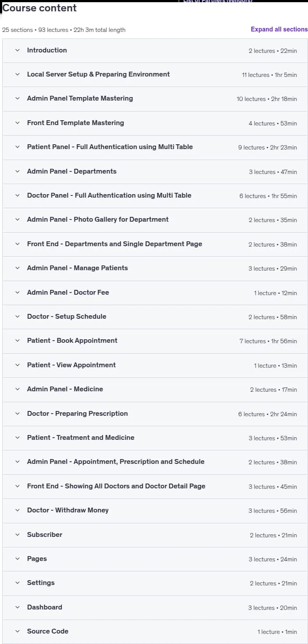Screen dimensions: 308x644
Task: Open Admin Panel Template Mastering section
Action: pos(155,99)
